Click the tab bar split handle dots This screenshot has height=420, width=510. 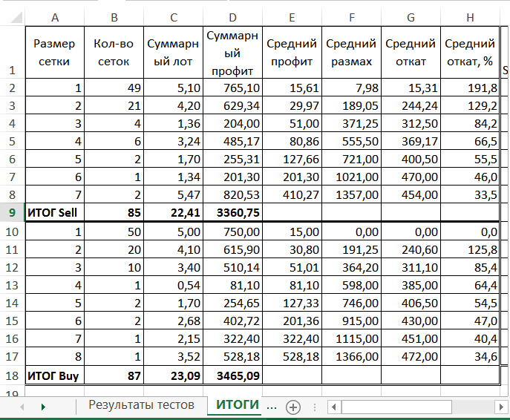pos(315,407)
